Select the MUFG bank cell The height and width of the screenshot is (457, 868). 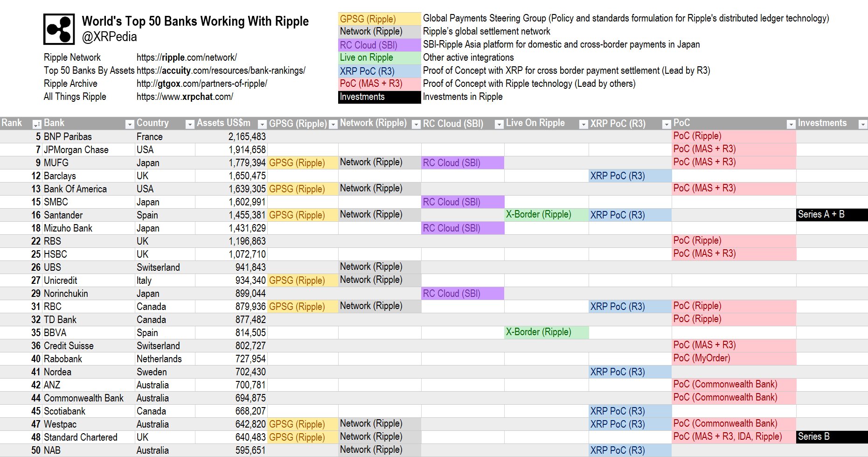tap(89, 163)
